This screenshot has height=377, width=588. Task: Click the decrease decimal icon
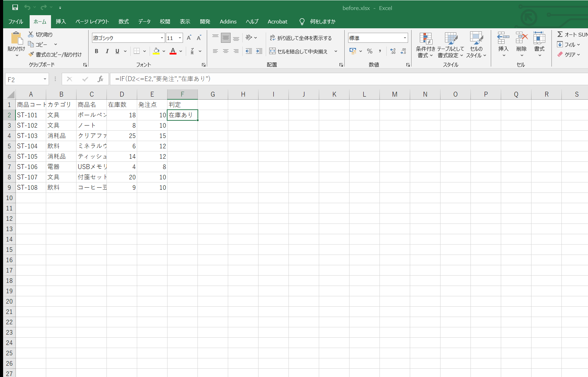(403, 51)
